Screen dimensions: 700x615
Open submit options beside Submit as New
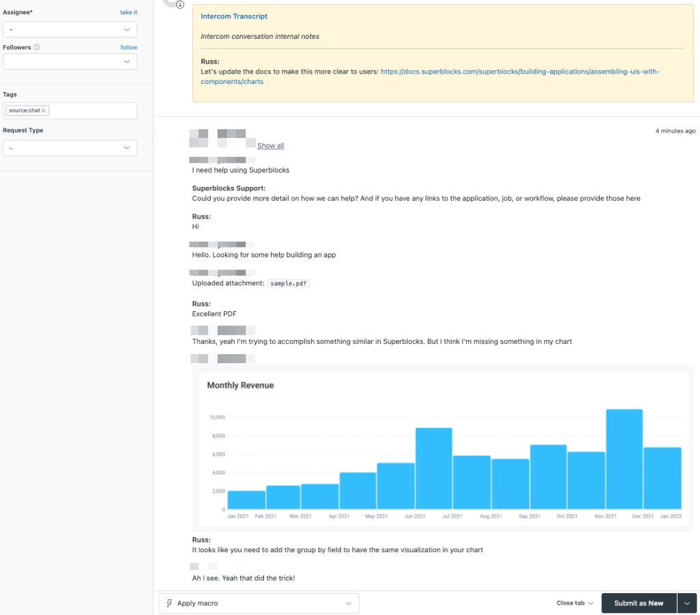click(688, 603)
